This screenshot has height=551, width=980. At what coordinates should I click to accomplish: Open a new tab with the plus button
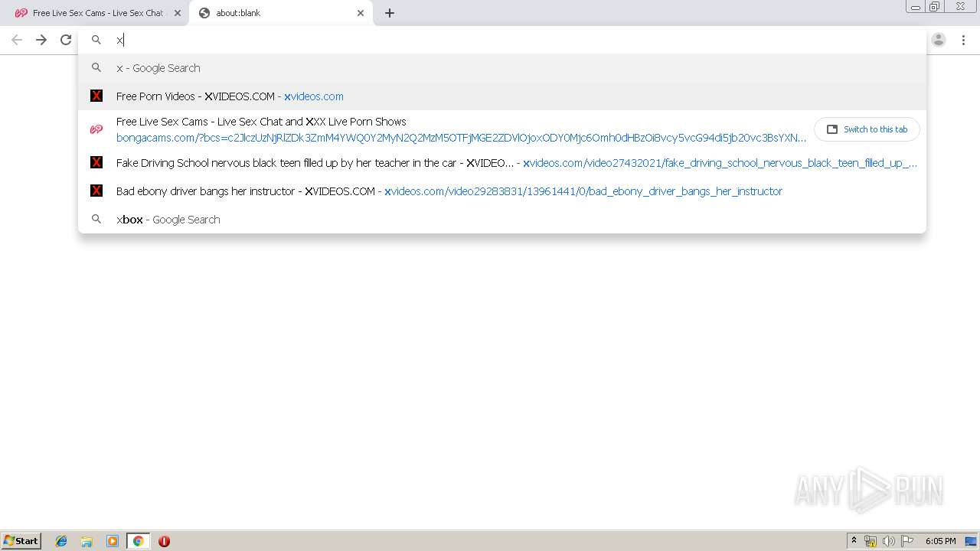tap(390, 13)
